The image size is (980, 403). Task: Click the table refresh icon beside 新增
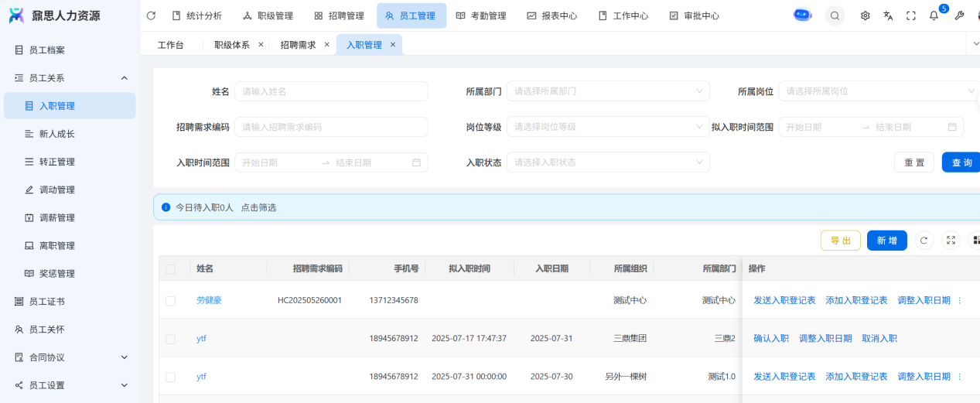click(924, 241)
